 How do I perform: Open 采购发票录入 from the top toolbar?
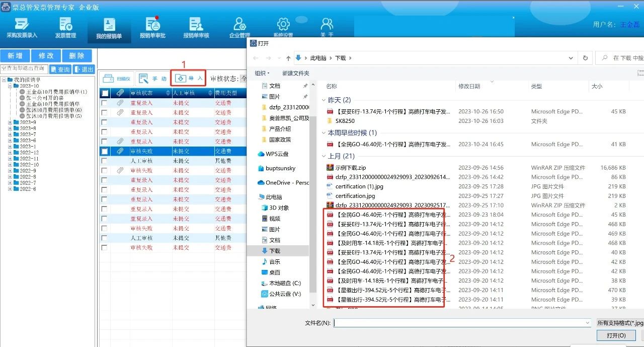pos(22,28)
